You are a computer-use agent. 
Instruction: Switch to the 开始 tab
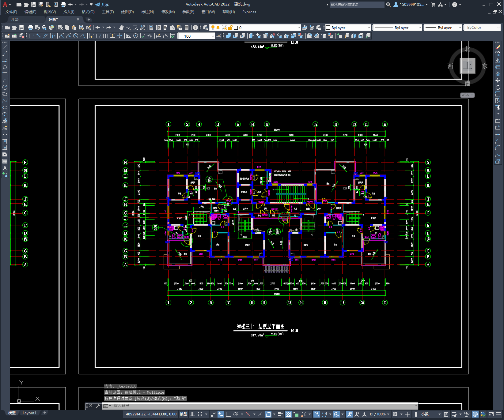[x=15, y=19]
